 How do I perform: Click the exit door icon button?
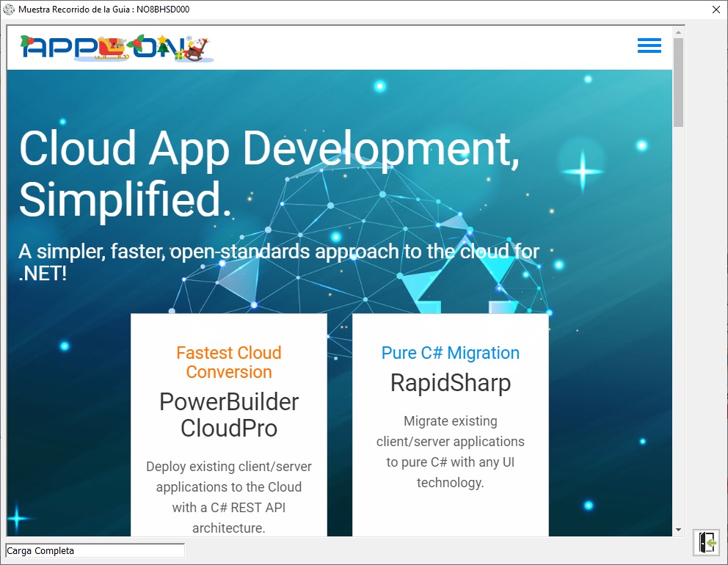tap(706, 542)
